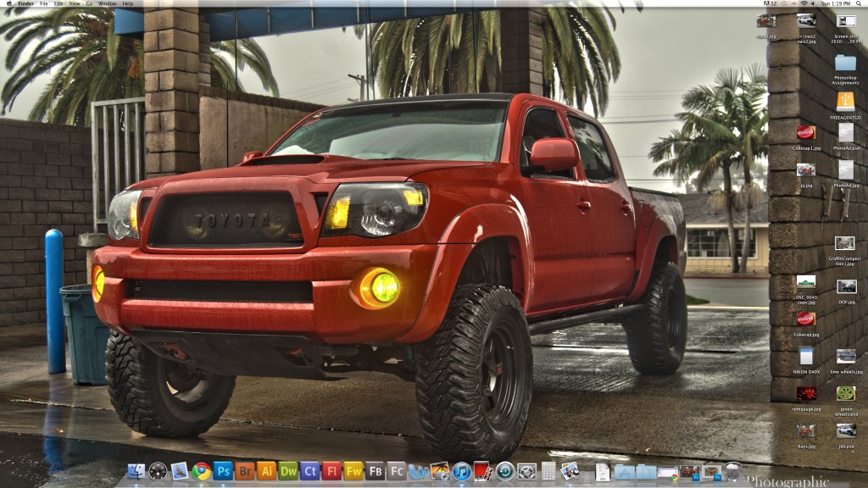
Task: Open the File menu
Action: pyautogui.click(x=44, y=3)
